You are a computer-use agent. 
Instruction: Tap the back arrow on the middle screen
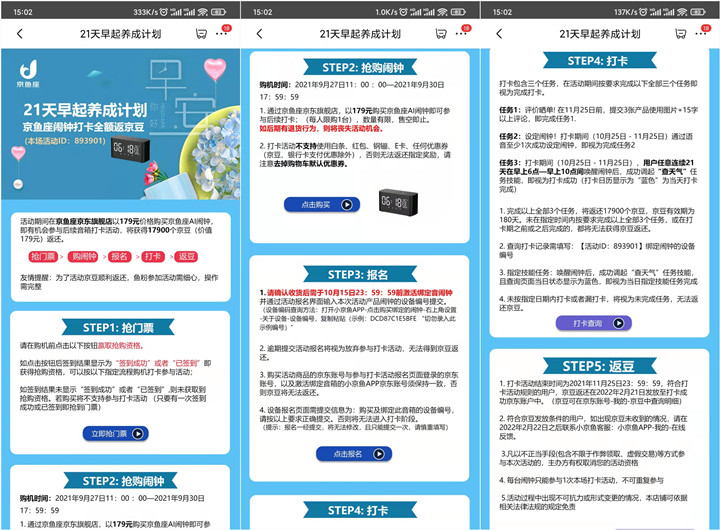260,33
